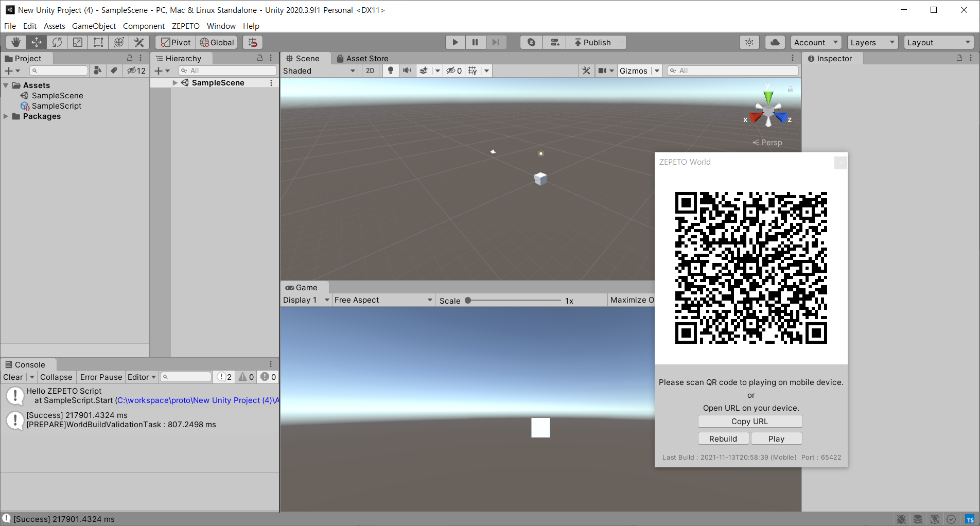
Task: Expand the SampleScene hierarchy item
Action: tap(175, 82)
